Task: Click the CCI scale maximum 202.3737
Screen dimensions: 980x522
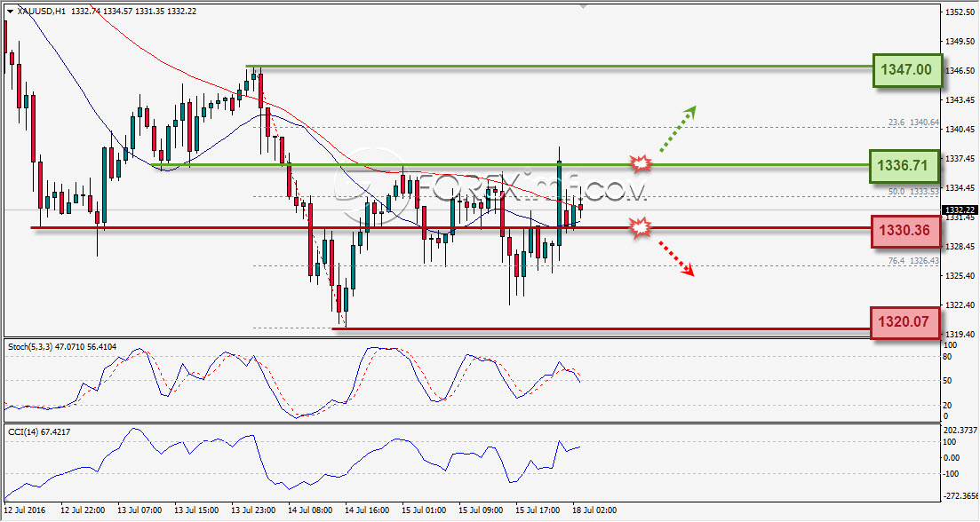Action: (960, 431)
